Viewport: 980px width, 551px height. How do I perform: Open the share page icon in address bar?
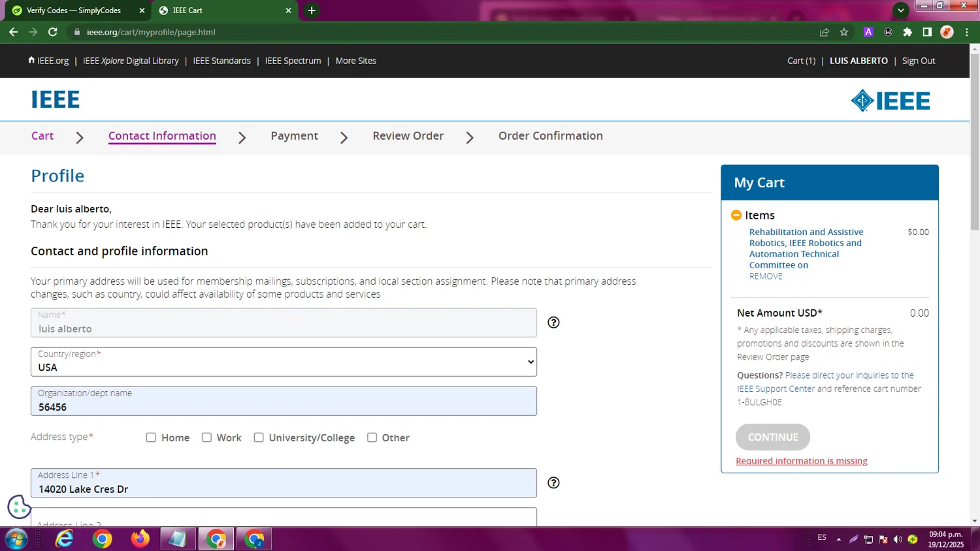point(825,32)
